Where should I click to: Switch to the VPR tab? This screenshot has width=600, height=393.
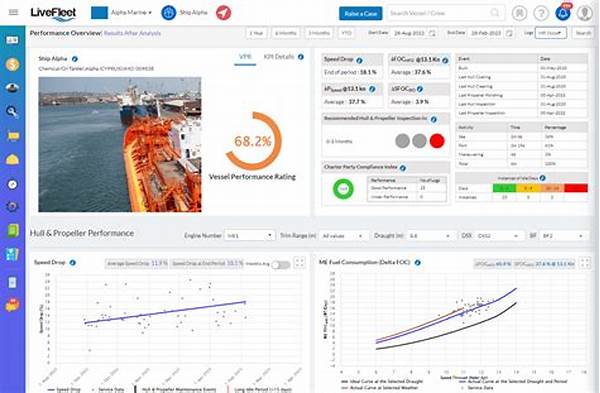245,57
